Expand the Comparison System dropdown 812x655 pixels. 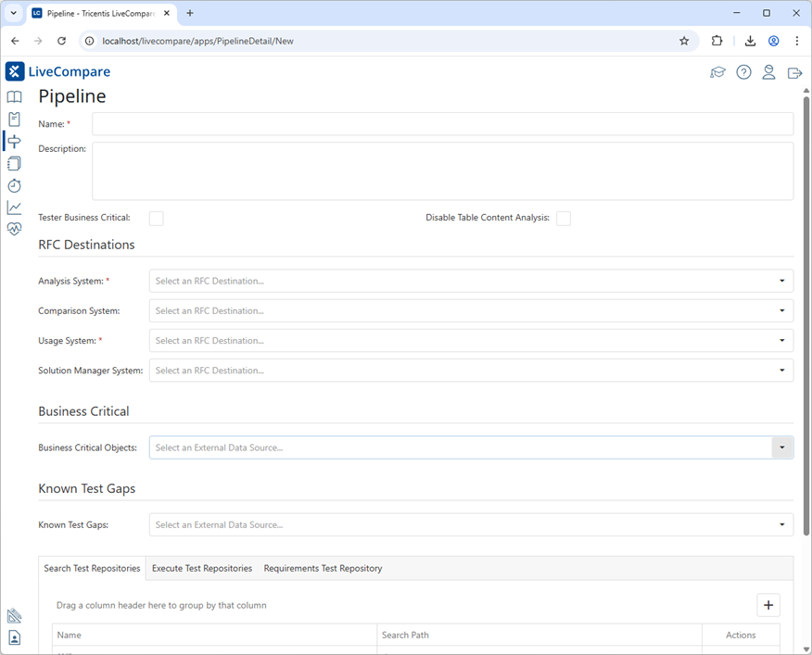pos(781,310)
